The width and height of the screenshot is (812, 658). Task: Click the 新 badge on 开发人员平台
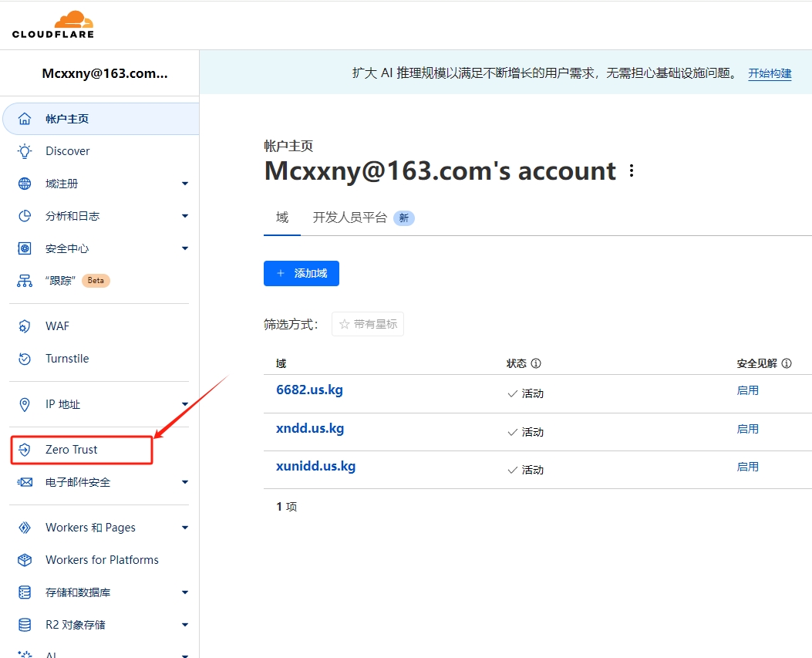[x=404, y=218]
